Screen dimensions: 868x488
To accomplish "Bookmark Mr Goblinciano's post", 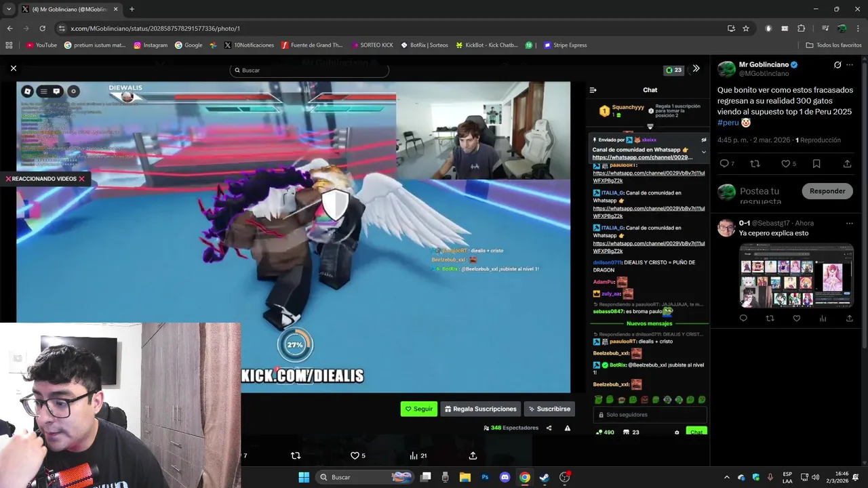I will click(816, 163).
